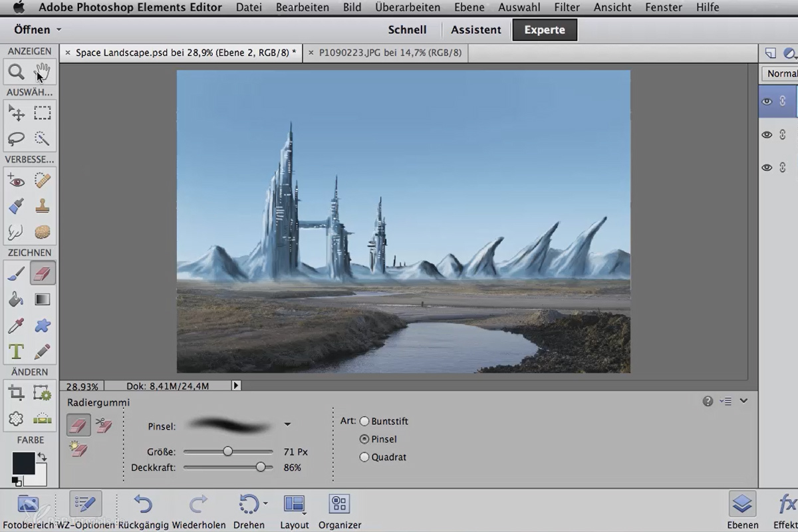Select the Paint Bucket tool
Viewport: 798px width, 532px height.
(x=17, y=299)
